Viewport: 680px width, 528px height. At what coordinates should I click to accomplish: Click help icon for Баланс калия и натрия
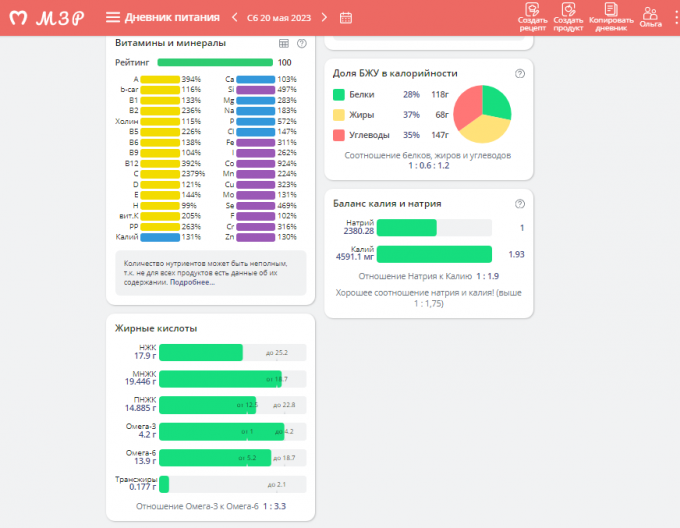519,204
